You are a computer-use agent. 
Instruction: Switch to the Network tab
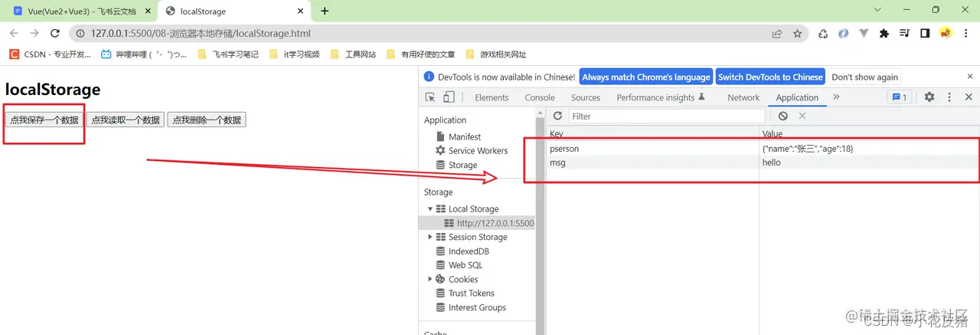(x=743, y=97)
